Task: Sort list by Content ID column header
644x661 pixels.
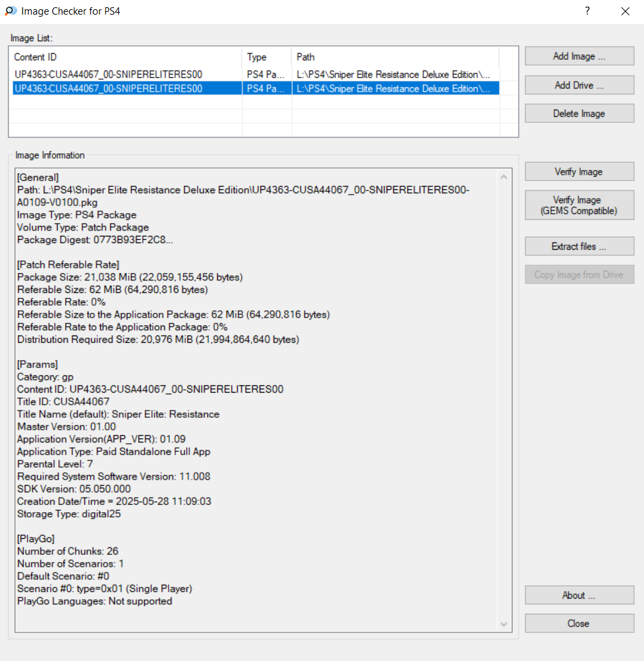Action: pyautogui.click(x=125, y=57)
